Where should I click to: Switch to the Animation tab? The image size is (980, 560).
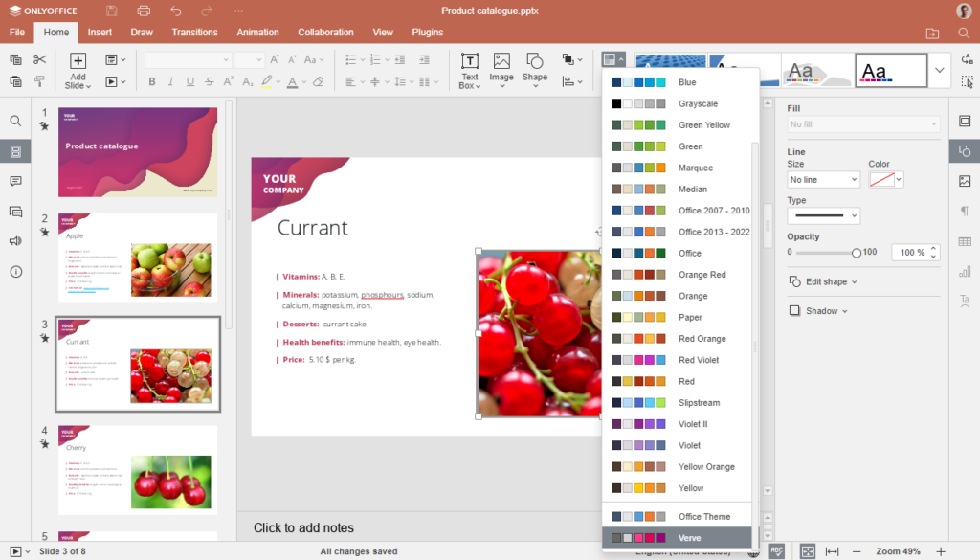tap(257, 32)
